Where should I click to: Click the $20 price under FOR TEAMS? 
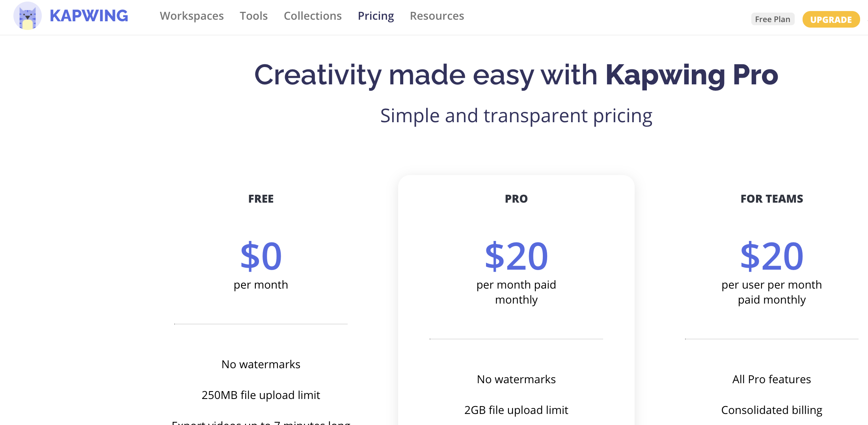772,256
